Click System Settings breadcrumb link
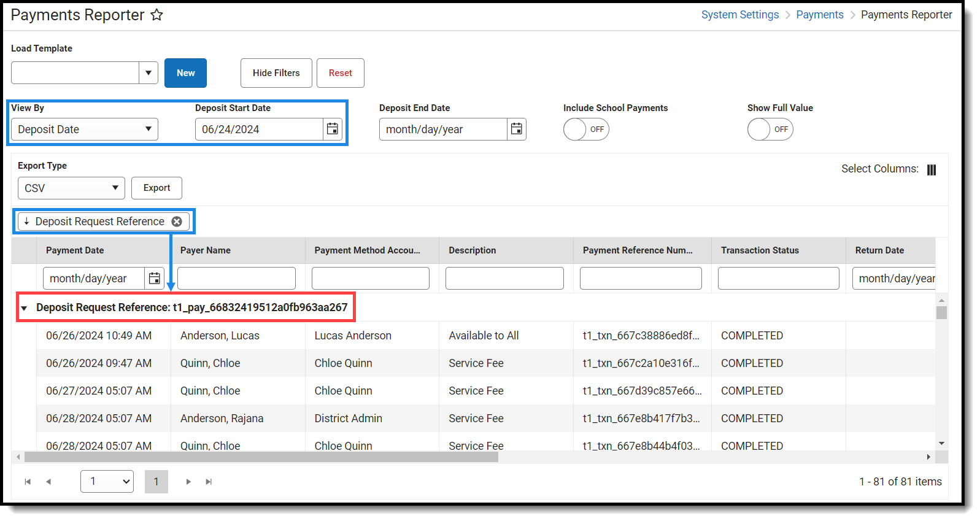The width and height of the screenshot is (980, 521). point(740,15)
